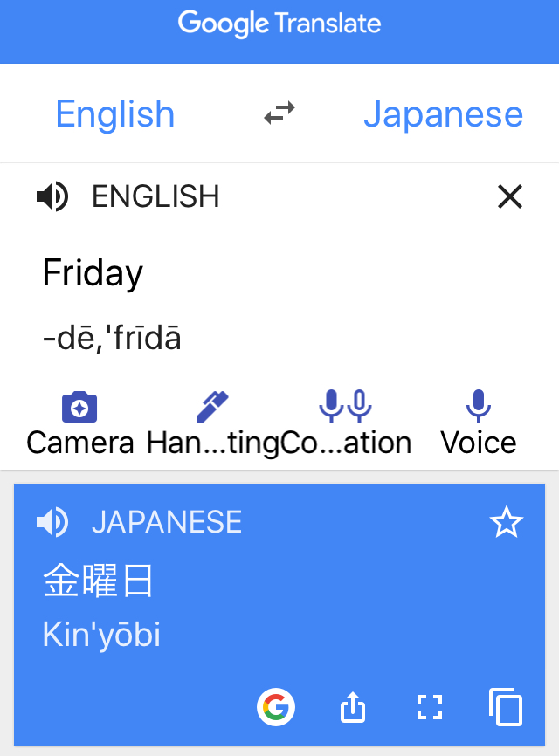The image size is (559, 756).
Task: Open Camera translation
Action: (79, 407)
